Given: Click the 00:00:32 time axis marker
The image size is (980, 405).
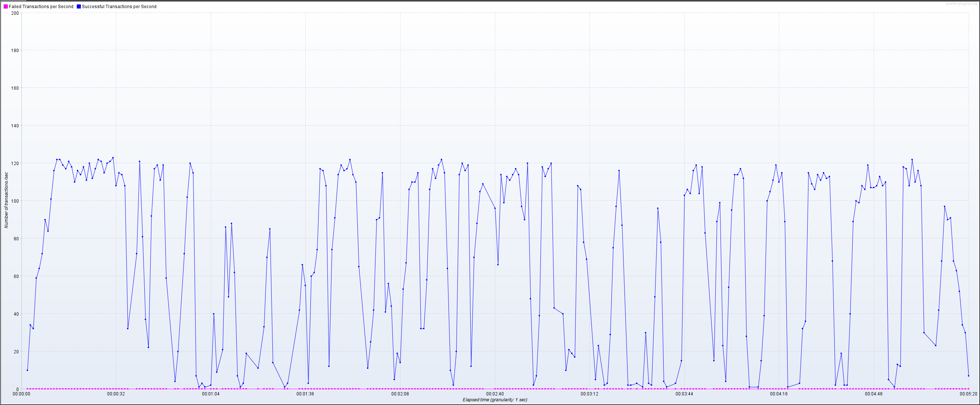Looking at the screenshot, I should coord(116,394).
